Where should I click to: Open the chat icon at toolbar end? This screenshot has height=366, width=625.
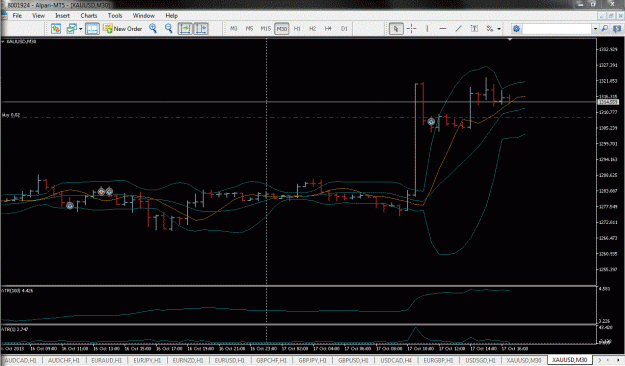click(x=617, y=29)
